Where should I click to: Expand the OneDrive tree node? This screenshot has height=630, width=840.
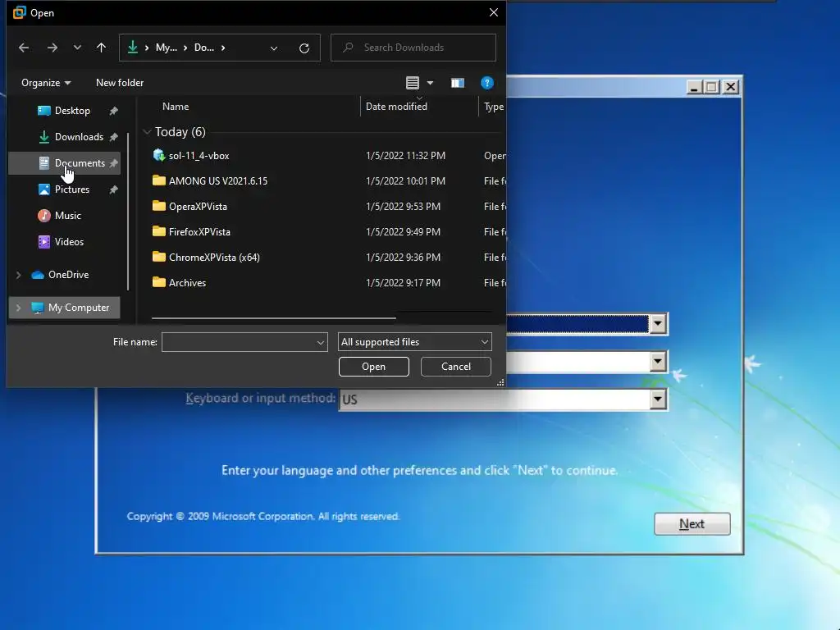coord(18,275)
